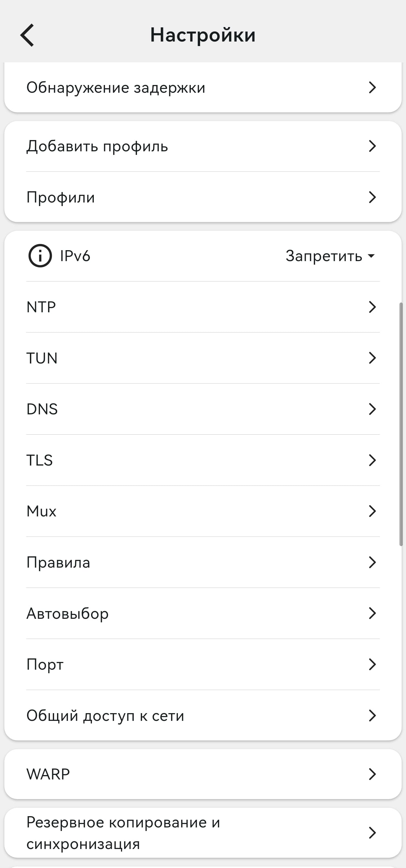Open the IPv6 dropdown showing Запретить
The width and height of the screenshot is (406, 868).
tap(329, 256)
